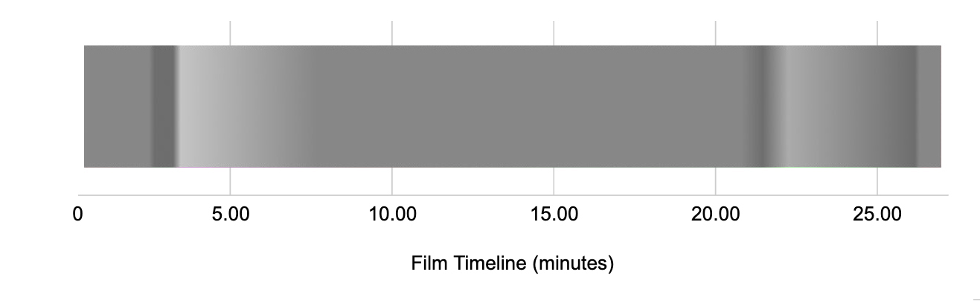Click the dark band just before 3 minutes
This screenshot has height=301, width=980.
point(164,107)
